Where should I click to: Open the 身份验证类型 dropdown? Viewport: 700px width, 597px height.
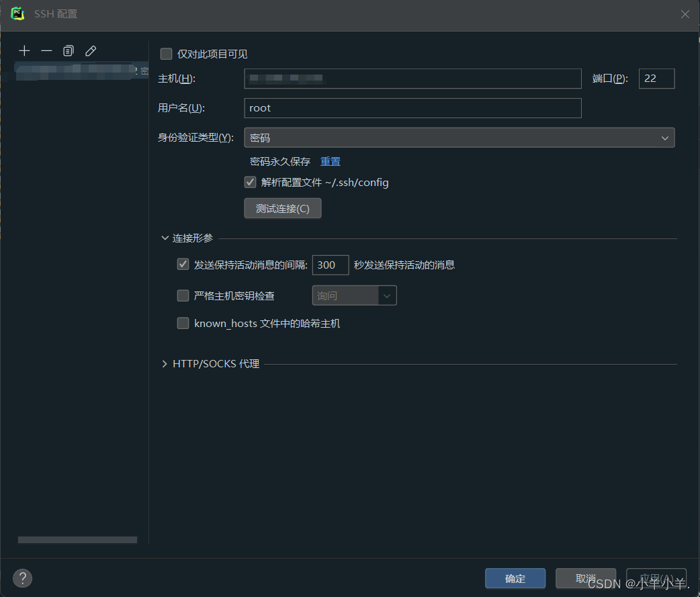point(460,137)
